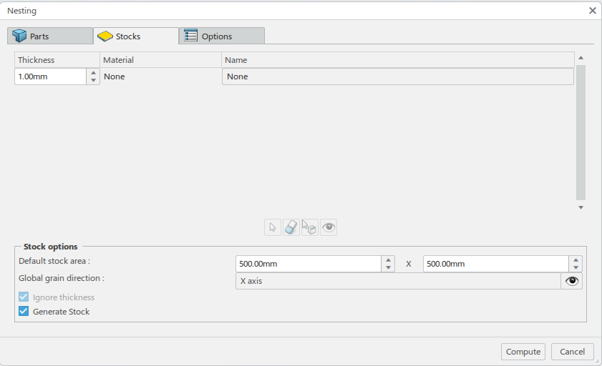Click the Thickness 1.00mm field
The height and width of the screenshot is (366, 602).
tap(50, 76)
